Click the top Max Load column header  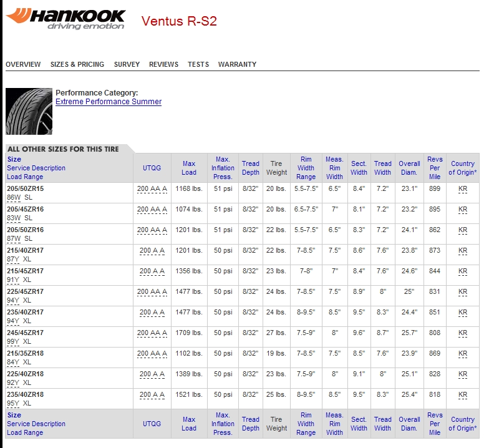tap(189, 168)
